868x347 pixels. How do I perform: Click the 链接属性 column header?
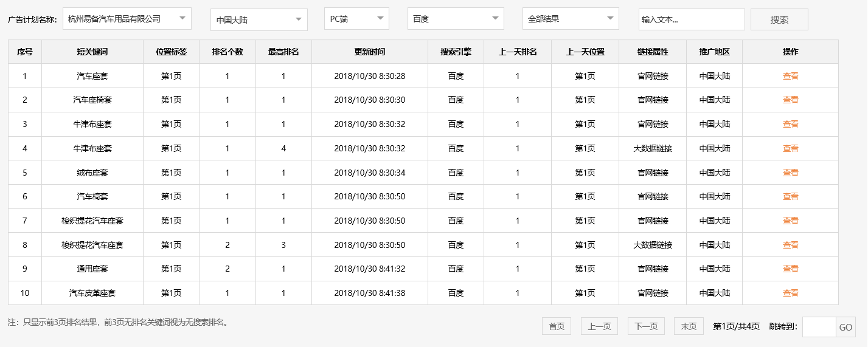(653, 52)
